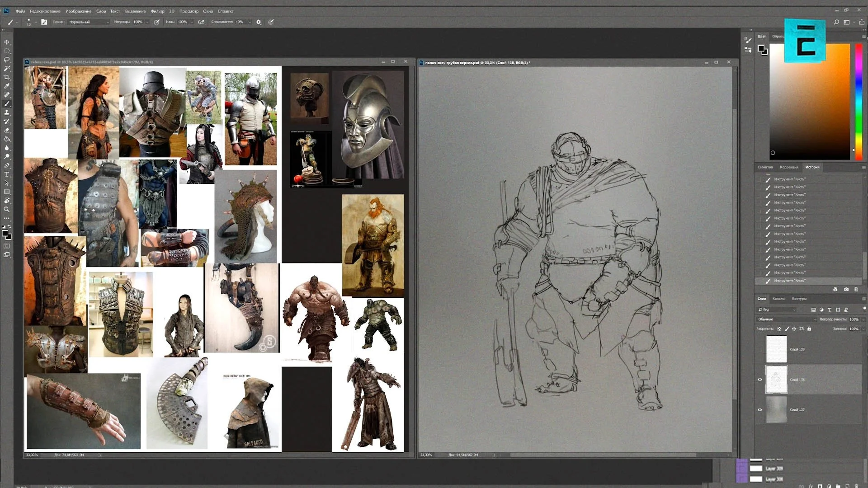Image resolution: width=868 pixels, height=488 pixels.
Task: Select the Crop tool
Action: [x=7, y=77]
